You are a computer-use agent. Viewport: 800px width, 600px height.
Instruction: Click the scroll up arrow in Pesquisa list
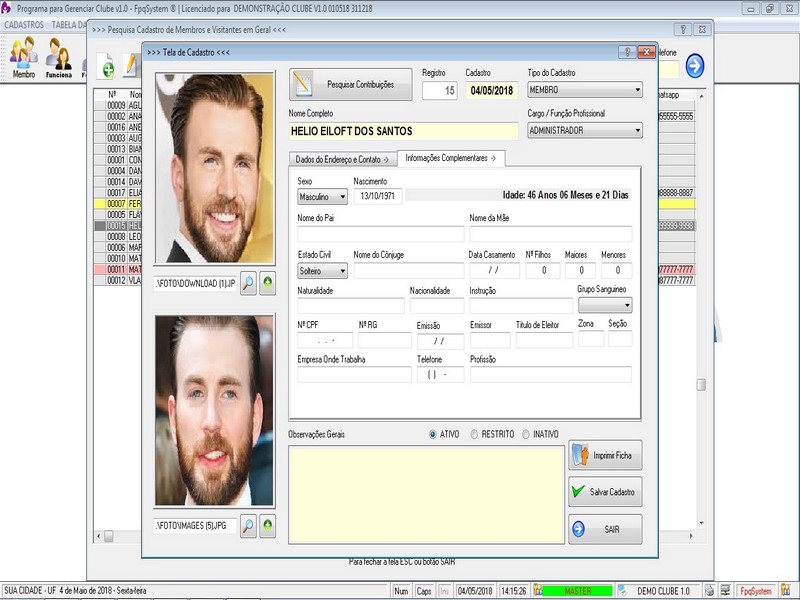point(702,96)
